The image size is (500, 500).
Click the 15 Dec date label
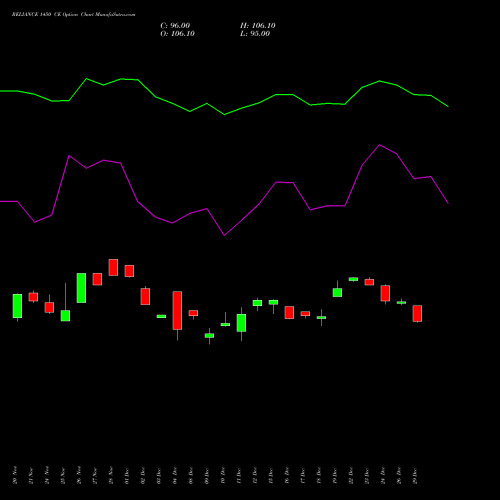271,475
